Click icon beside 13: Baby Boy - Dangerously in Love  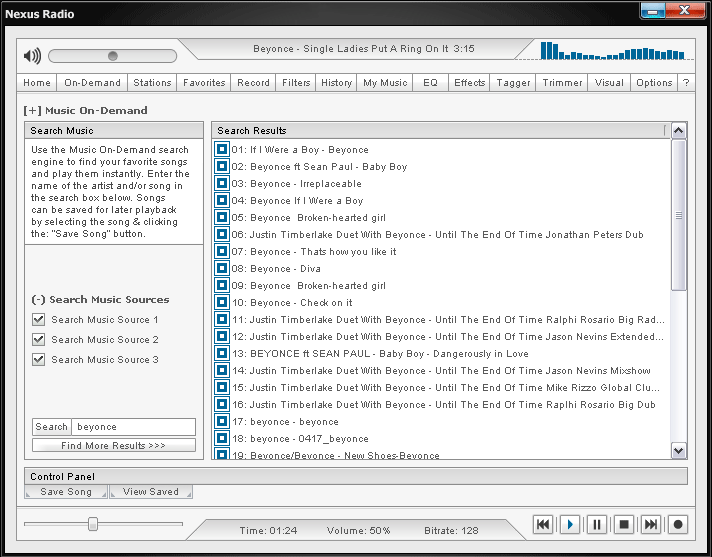tap(222, 353)
